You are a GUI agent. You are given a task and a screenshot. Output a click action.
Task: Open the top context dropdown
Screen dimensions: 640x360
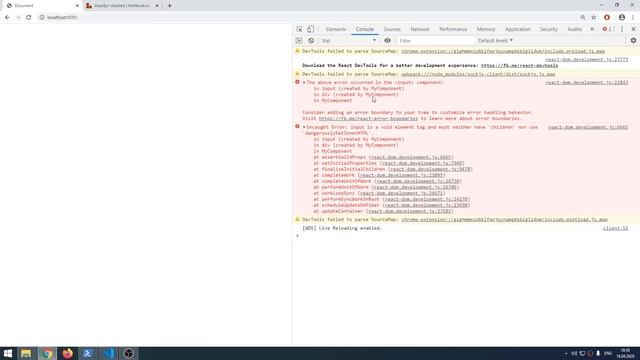(x=349, y=41)
